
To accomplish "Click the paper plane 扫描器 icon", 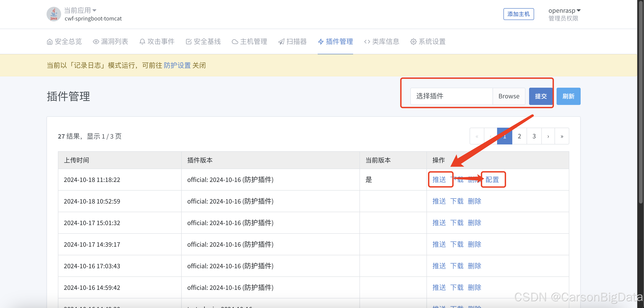I will coord(281,42).
